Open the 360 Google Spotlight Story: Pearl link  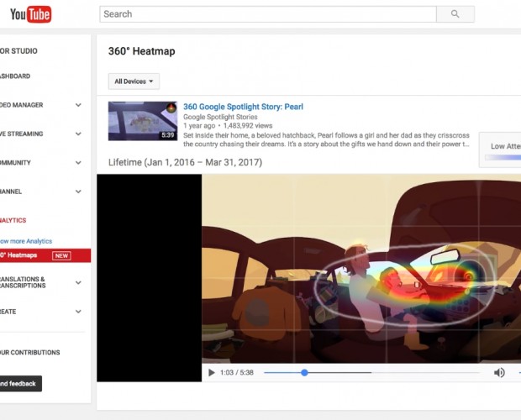[243, 107]
